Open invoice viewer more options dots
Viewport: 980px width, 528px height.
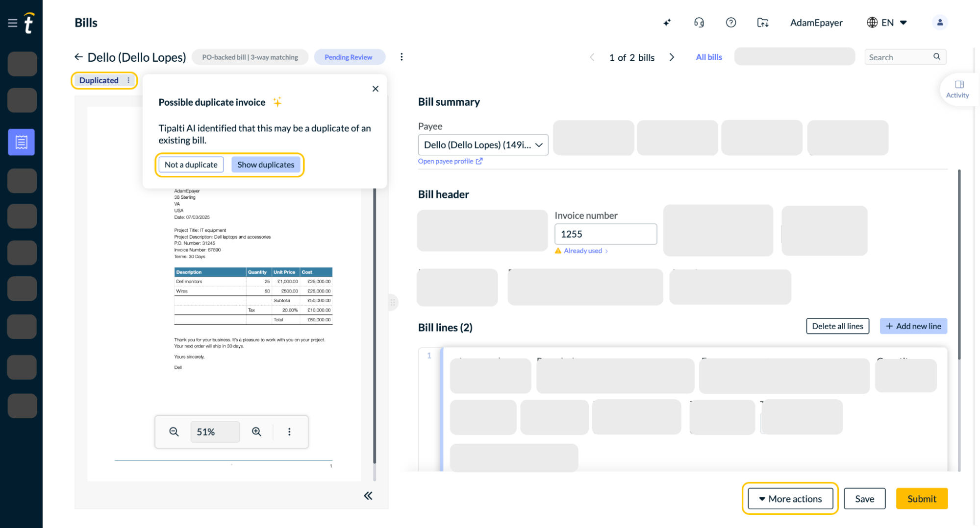tap(289, 432)
